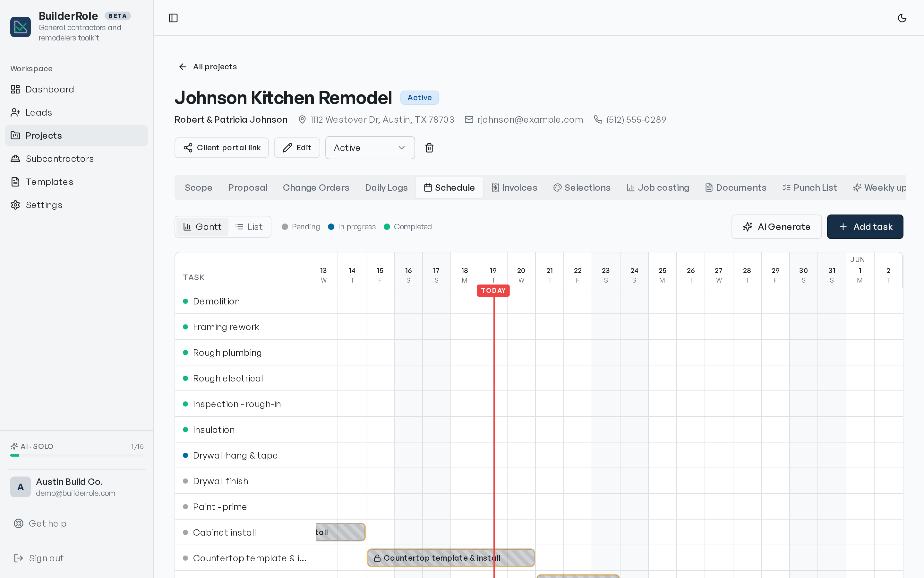Click the Edit project button
The image size is (924, 578).
click(297, 148)
